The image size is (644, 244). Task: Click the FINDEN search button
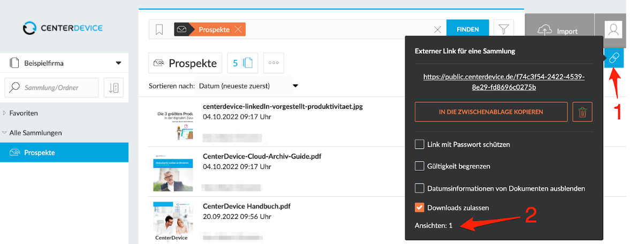468,29
